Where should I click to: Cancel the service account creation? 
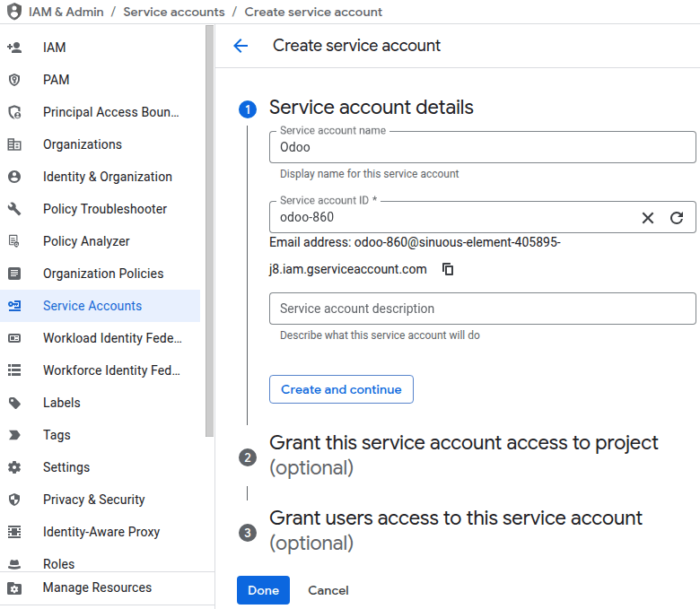pyautogui.click(x=328, y=590)
